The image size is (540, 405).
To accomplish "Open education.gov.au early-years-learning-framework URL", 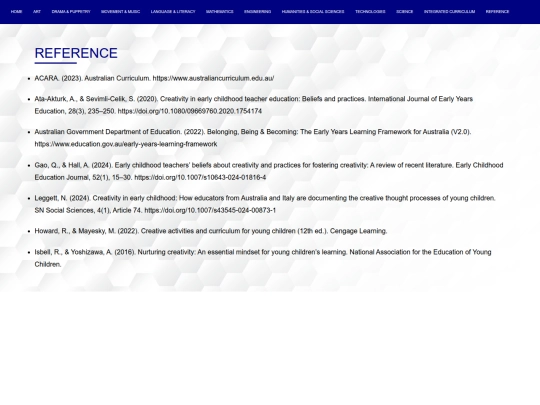I will click(126, 144).
